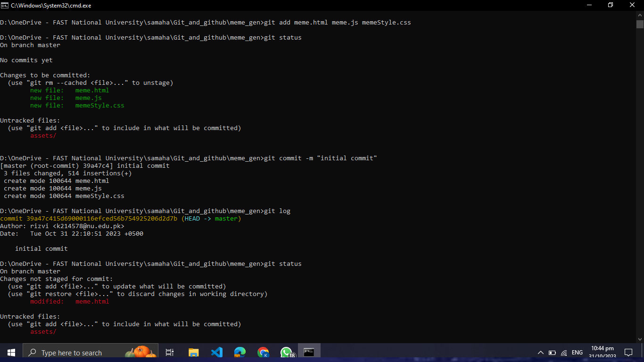Open Google Chrome from the taskbar
644x362 pixels.
pos(263,352)
